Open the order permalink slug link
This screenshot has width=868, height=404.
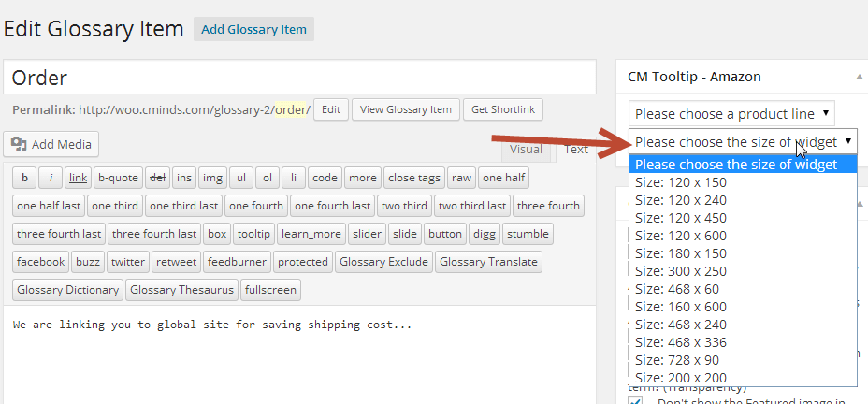[x=289, y=109]
